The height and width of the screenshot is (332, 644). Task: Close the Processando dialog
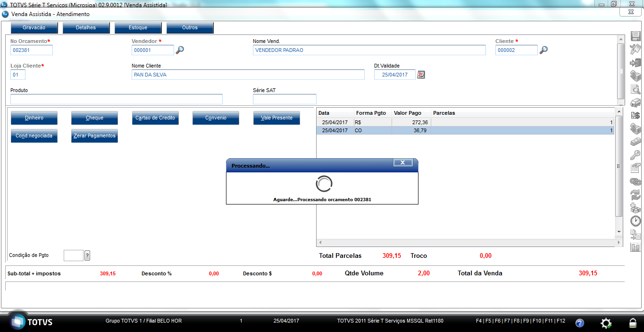tap(403, 162)
